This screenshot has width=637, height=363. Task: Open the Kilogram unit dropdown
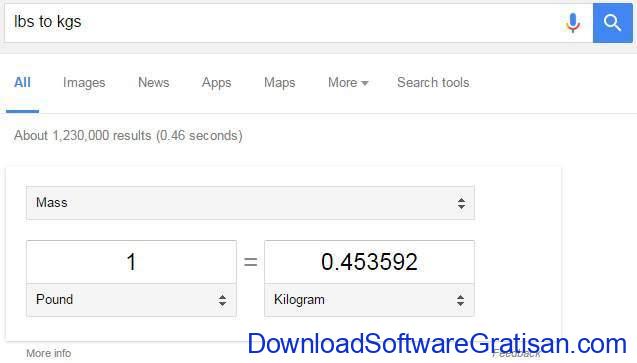coord(369,300)
